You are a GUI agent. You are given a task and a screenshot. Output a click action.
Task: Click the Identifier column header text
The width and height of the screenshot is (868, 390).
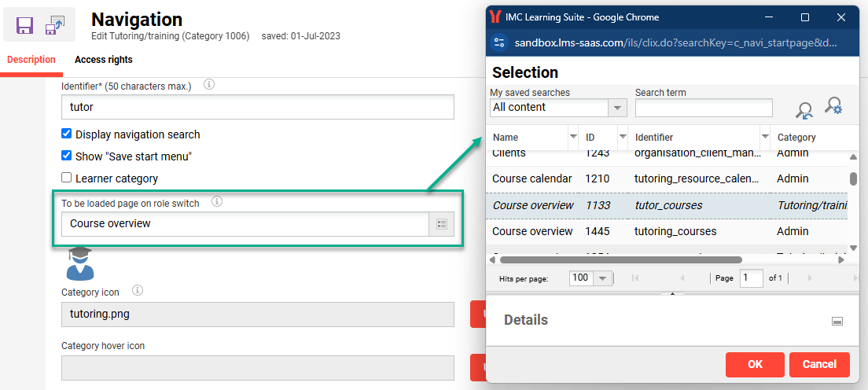click(654, 137)
